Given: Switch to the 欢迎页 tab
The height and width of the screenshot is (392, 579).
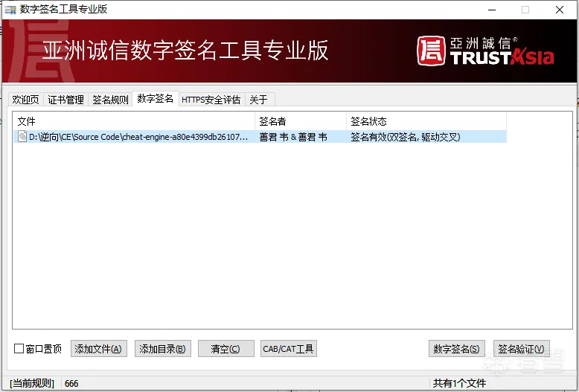Looking at the screenshot, I should (25, 99).
